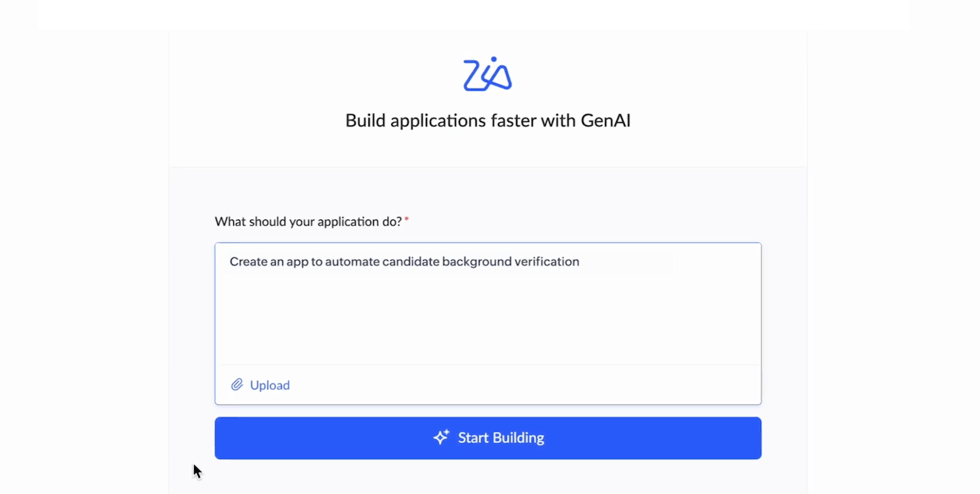Click the 'What should your application do?' label

(308, 222)
